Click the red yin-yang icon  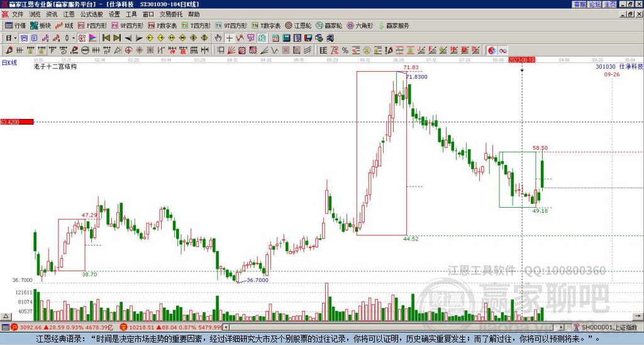pos(492,50)
